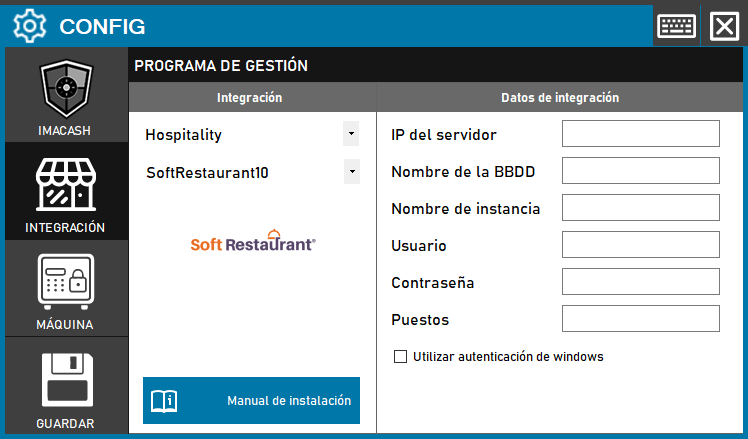Click the Soft Restaurant logo

pos(254,241)
